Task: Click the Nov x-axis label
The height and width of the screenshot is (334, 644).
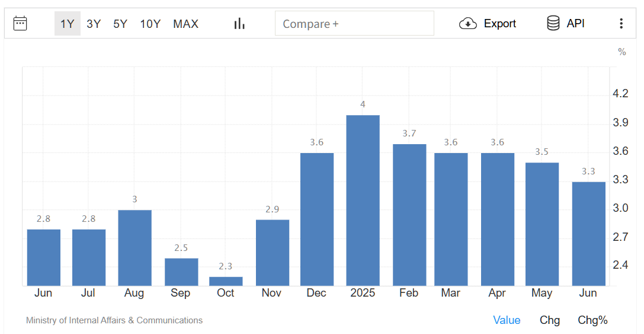Action: (x=271, y=293)
